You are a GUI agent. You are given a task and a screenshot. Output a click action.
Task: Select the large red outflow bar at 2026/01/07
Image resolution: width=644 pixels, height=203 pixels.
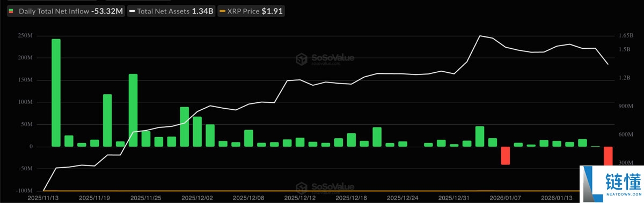pyautogui.click(x=506, y=155)
